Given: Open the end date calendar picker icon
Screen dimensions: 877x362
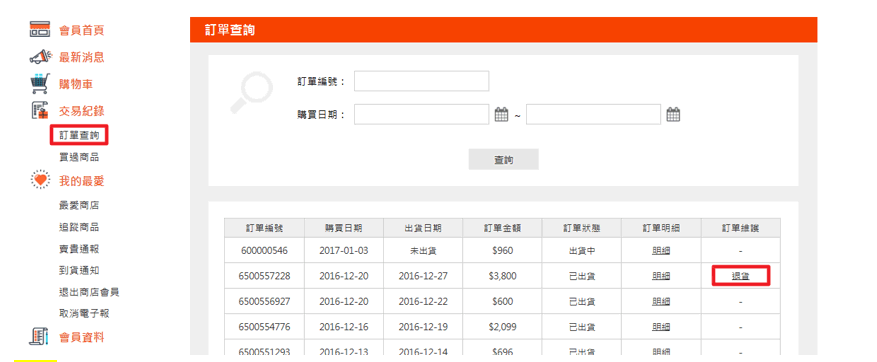Looking at the screenshot, I should tap(673, 115).
